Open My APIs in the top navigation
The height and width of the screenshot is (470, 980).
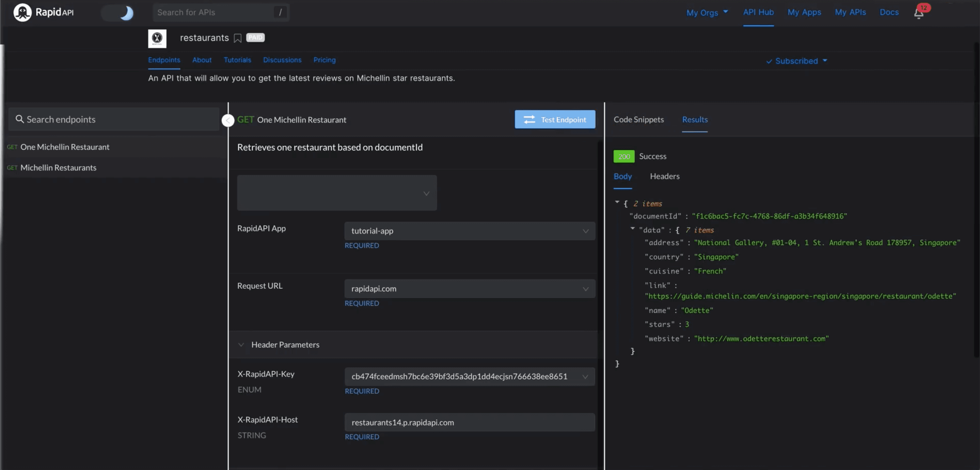(850, 12)
